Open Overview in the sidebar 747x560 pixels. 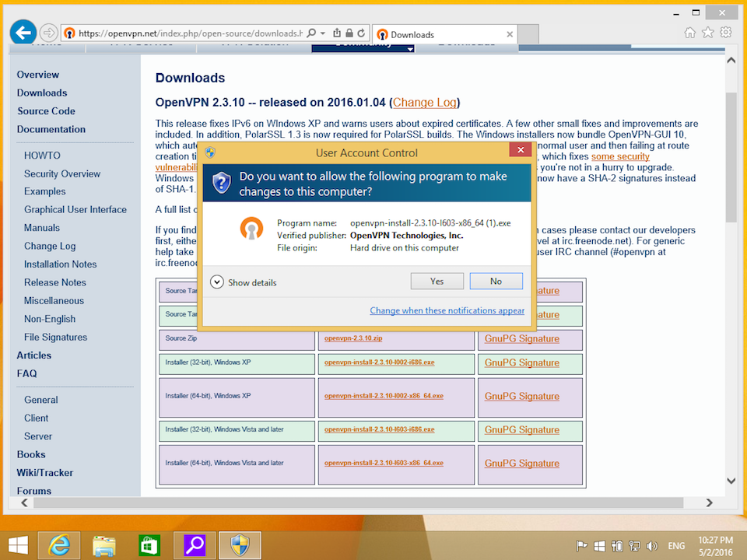(38, 75)
